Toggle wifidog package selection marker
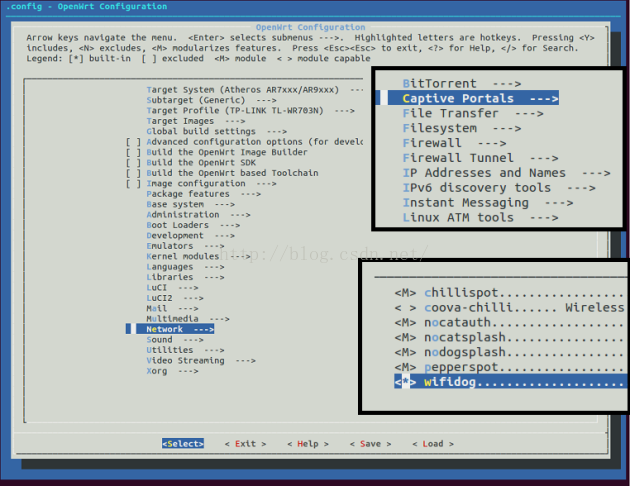 tap(405, 382)
